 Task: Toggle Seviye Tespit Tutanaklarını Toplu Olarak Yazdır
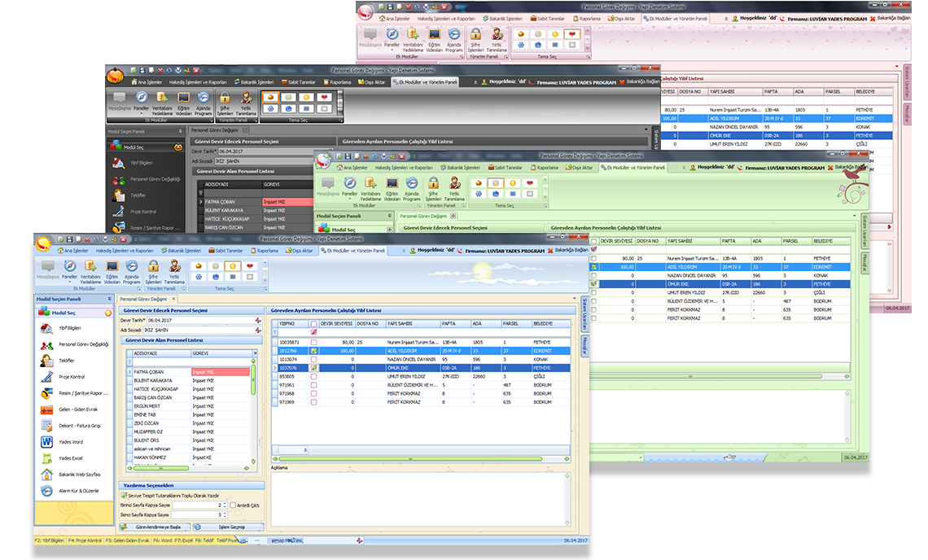pos(125,496)
